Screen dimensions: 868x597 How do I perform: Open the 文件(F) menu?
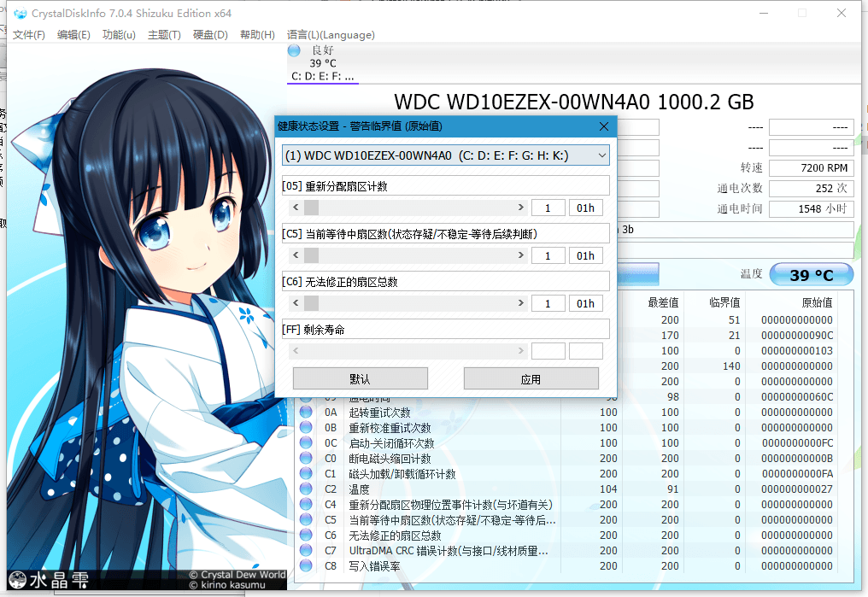click(29, 35)
